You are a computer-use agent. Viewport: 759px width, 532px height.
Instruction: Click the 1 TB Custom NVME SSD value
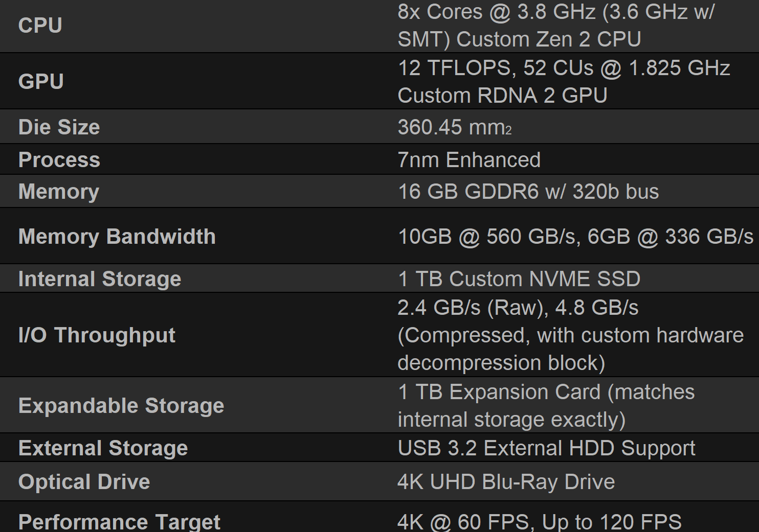(x=519, y=279)
